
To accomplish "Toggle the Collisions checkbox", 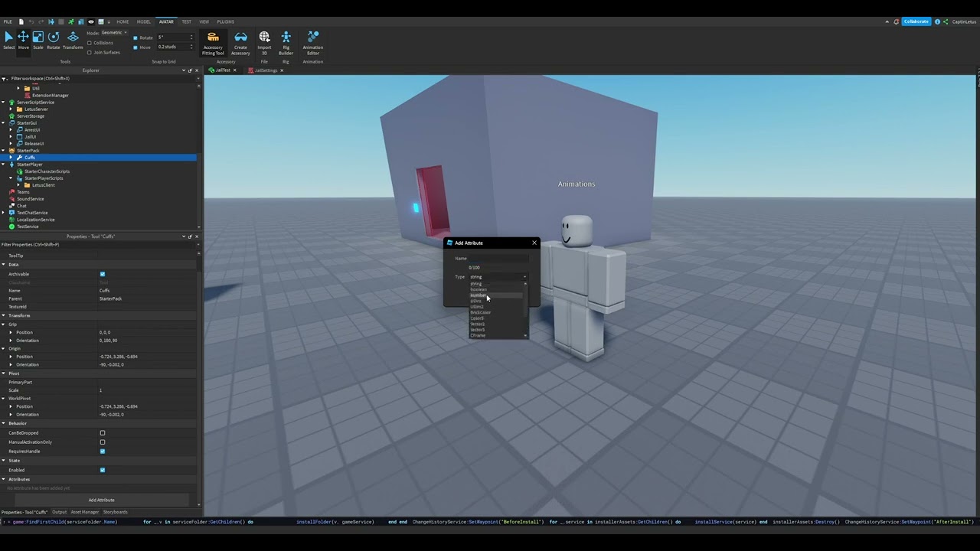I will pos(90,43).
